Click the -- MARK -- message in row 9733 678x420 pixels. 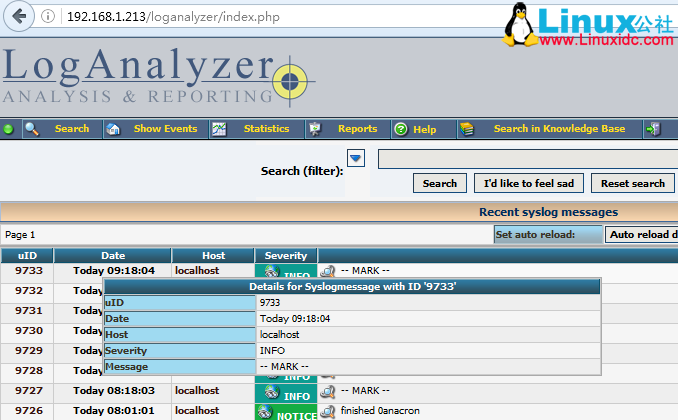tap(365, 271)
